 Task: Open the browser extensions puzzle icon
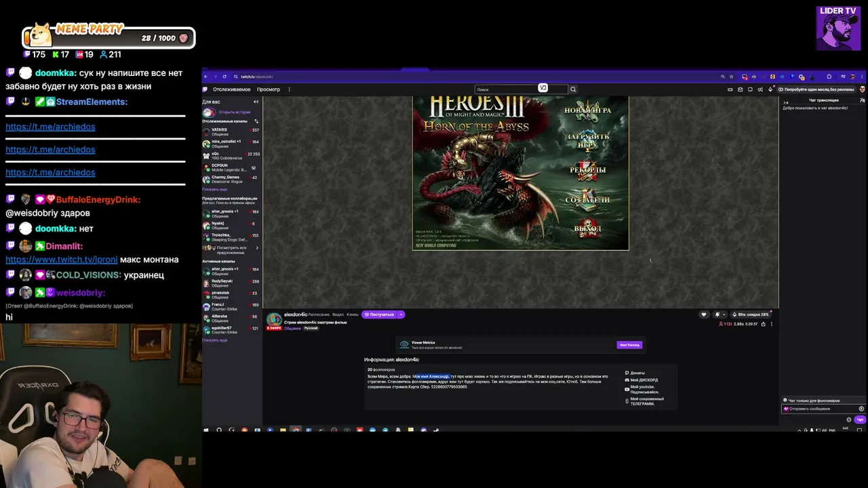pyautogui.click(x=829, y=77)
